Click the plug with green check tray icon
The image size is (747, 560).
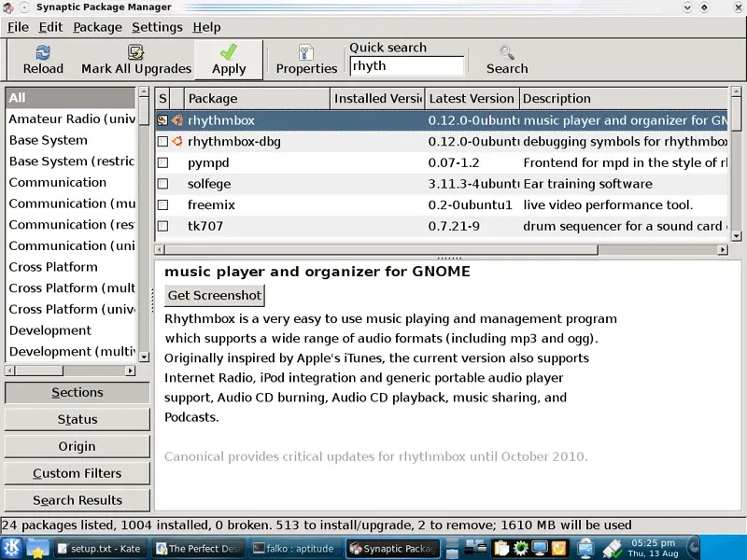coord(613,548)
